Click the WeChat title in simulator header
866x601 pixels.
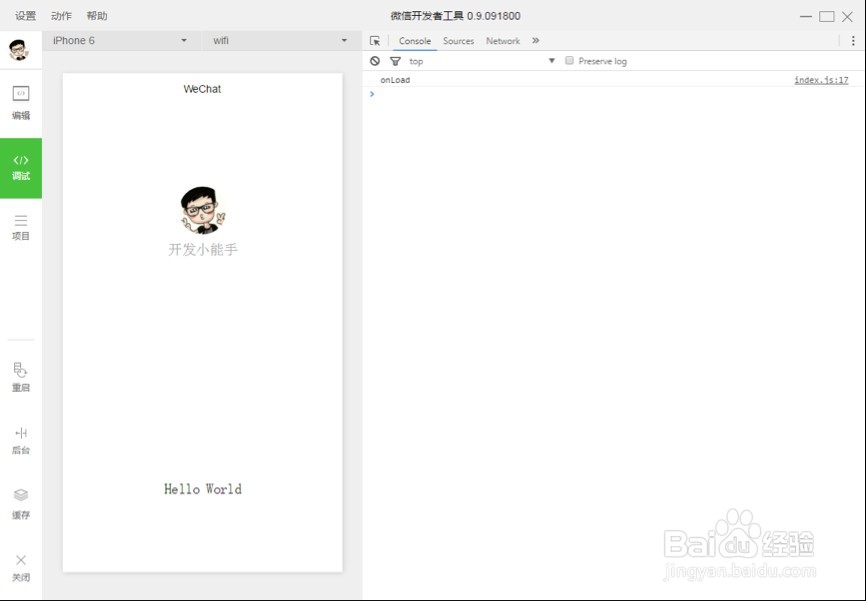tap(202, 89)
